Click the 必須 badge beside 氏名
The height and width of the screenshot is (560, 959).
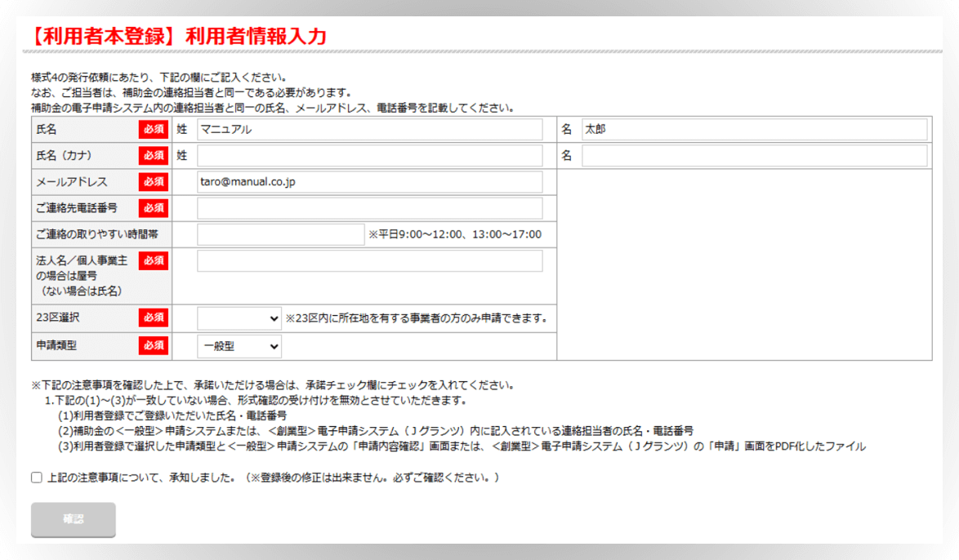pyautogui.click(x=154, y=129)
